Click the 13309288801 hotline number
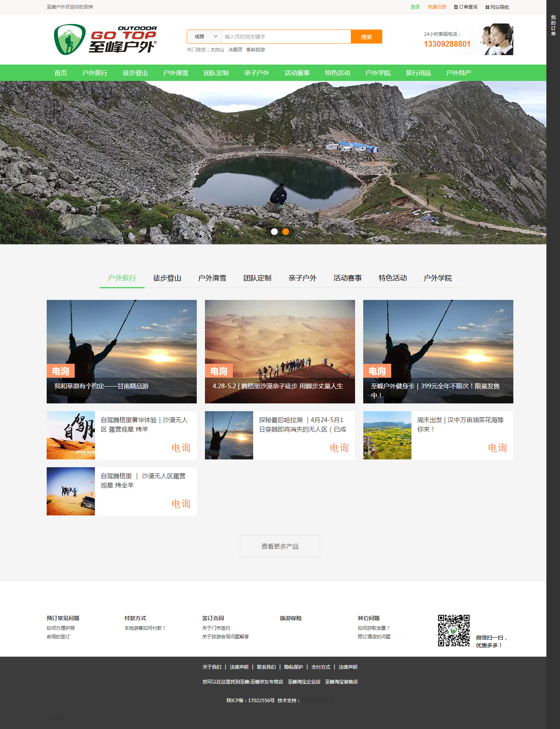560x729 pixels. tap(447, 44)
